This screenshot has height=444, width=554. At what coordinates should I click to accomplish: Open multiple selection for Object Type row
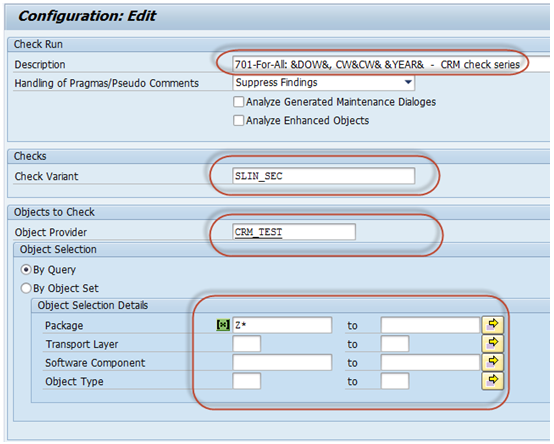493,381
